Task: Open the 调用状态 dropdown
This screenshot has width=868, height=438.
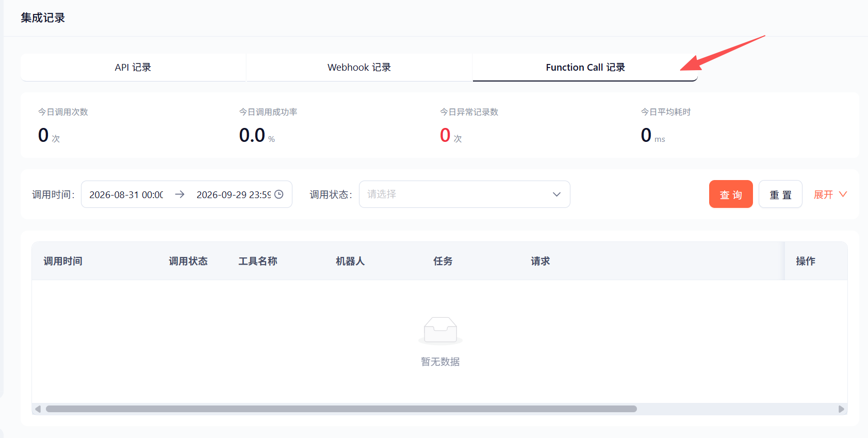Action: click(x=464, y=194)
